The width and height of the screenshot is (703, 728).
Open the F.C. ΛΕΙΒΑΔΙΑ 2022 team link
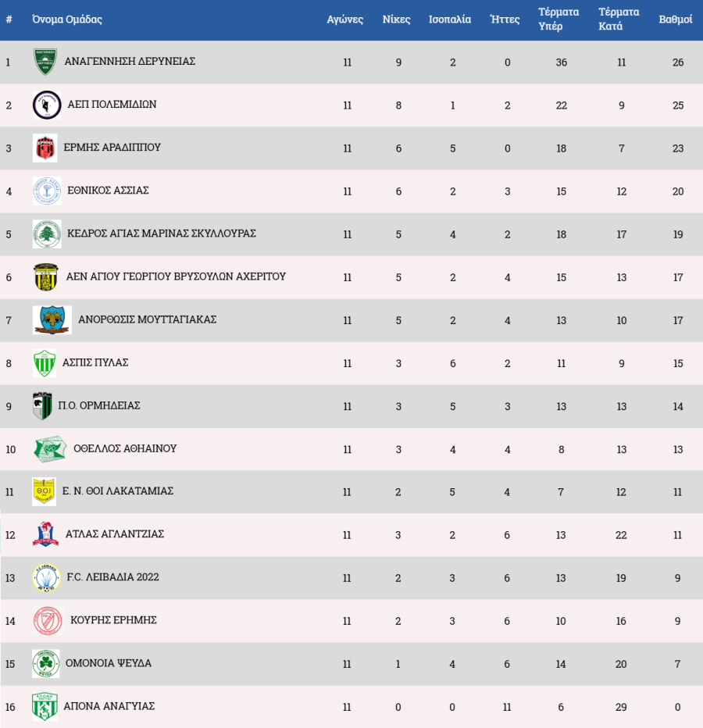(114, 577)
